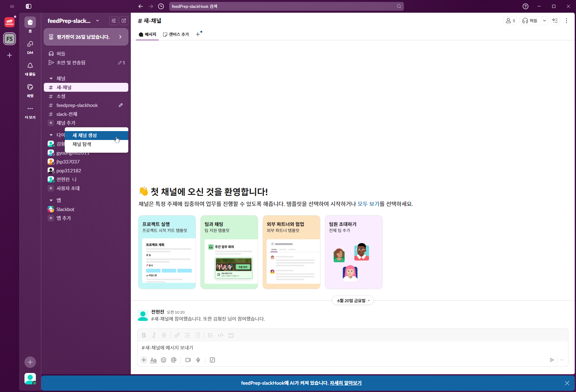Expand the trial 26일 남았습니다 banner
The image size is (576, 392).
click(x=86, y=37)
